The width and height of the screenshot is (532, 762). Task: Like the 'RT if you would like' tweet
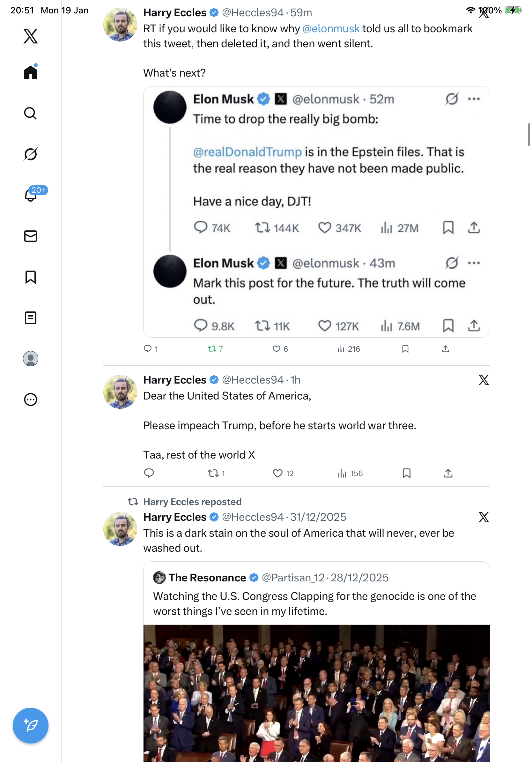click(276, 349)
